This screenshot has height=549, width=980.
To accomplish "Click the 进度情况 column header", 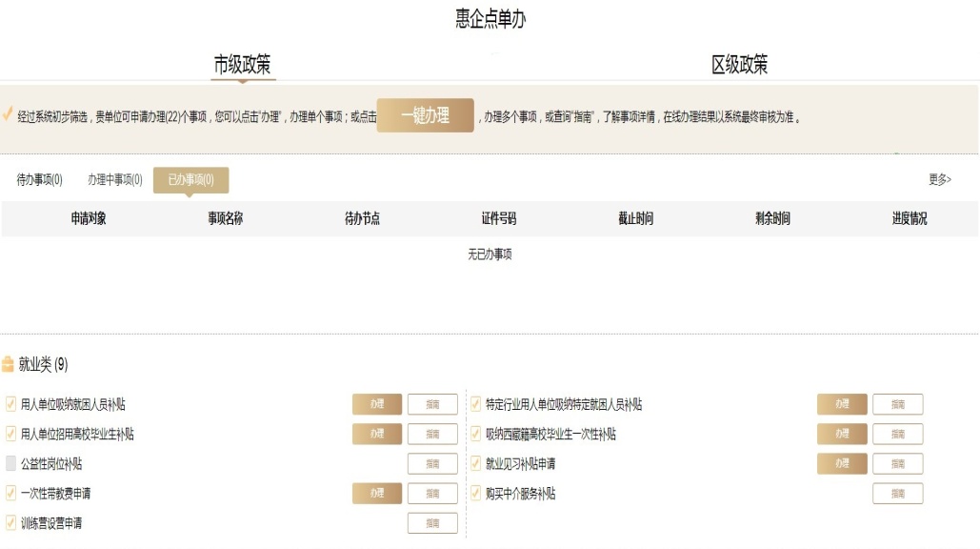I will pos(910,218).
